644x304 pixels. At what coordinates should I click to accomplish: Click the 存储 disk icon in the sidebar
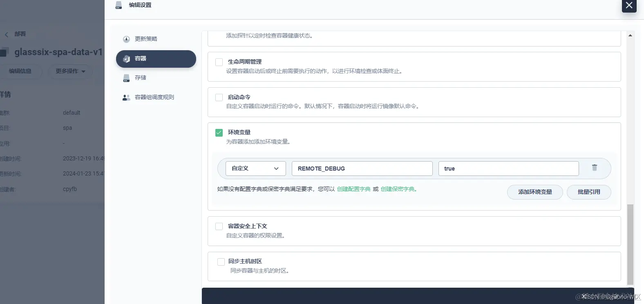pyautogui.click(x=126, y=78)
